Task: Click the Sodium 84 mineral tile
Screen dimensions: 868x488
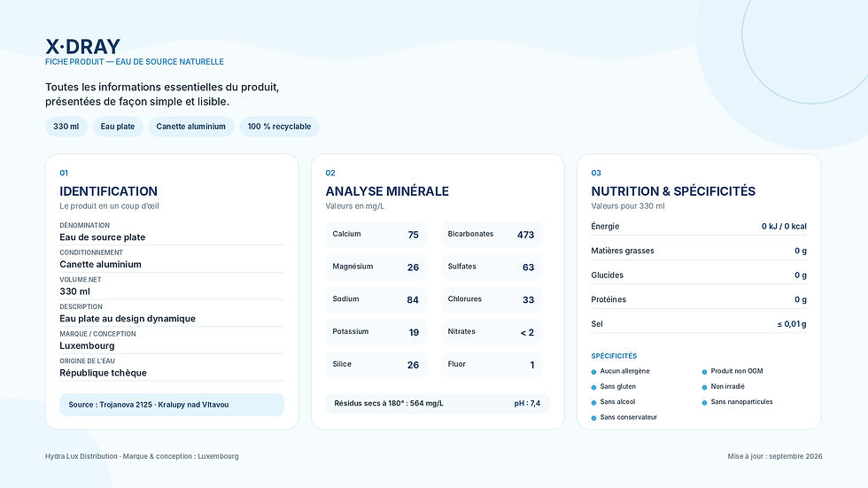Action: pyautogui.click(x=376, y=300)
